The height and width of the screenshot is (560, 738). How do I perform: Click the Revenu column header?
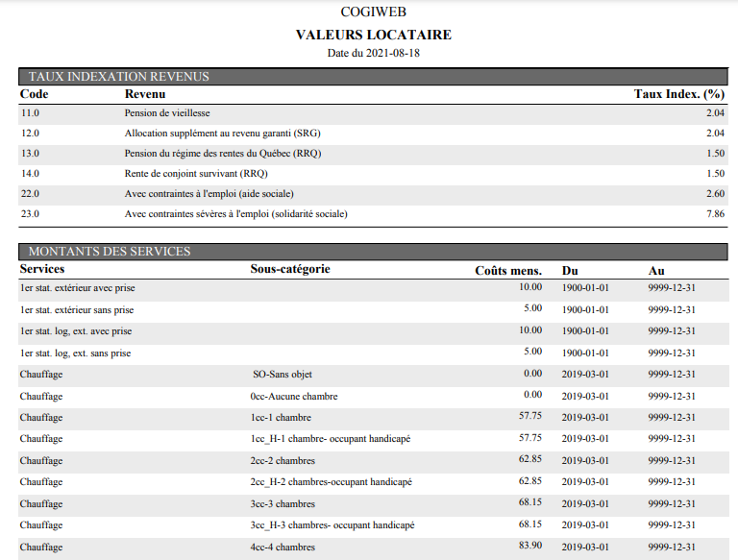coord(145,94)
